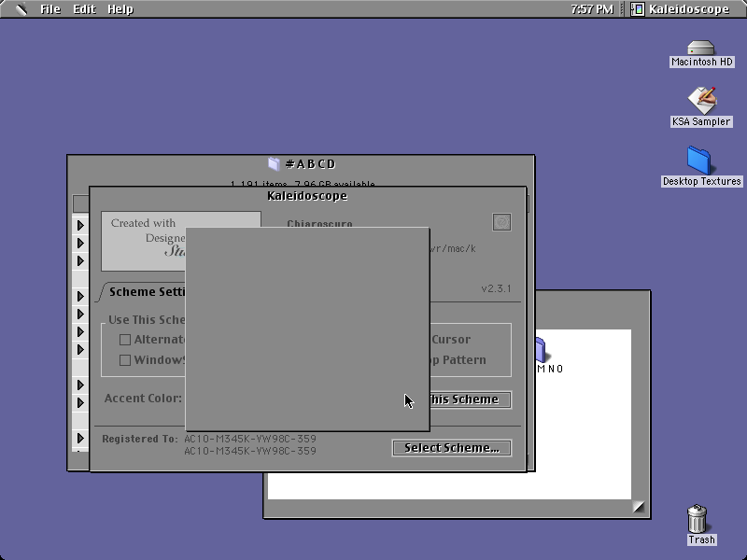Click the Accent Color label
The image size is (747, 560).
(x=143, y=399)
